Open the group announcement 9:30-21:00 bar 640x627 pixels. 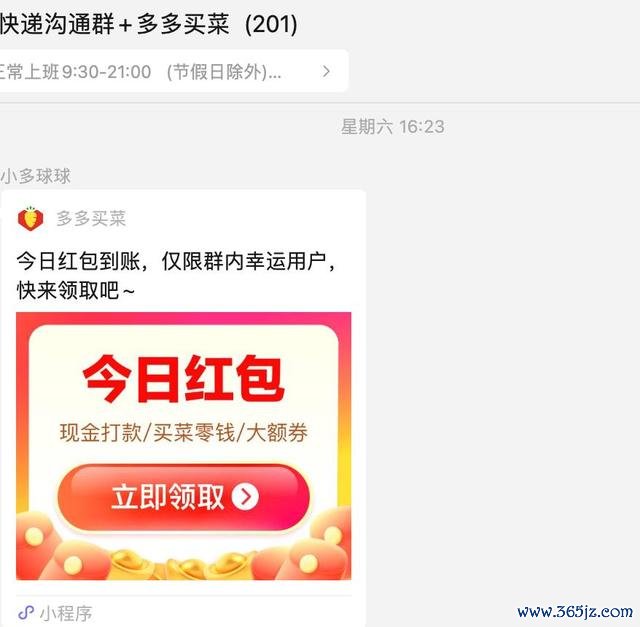[x=171, y=71]
